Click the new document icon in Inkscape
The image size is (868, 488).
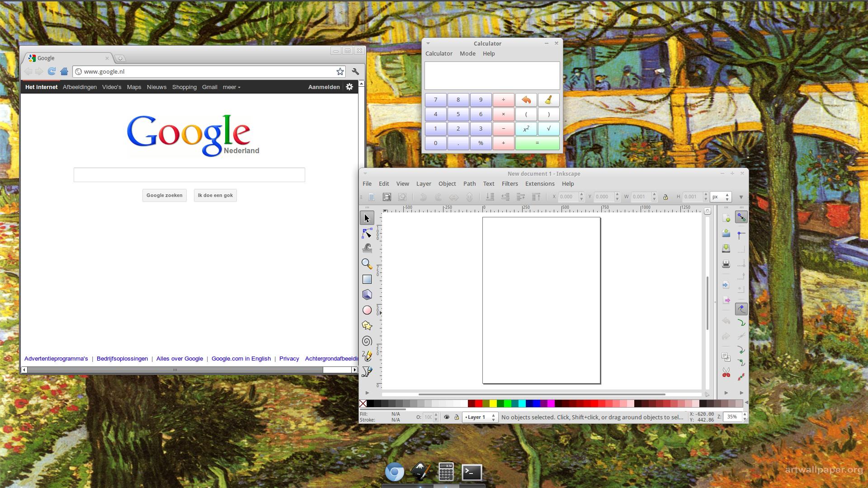pos(726,218)
